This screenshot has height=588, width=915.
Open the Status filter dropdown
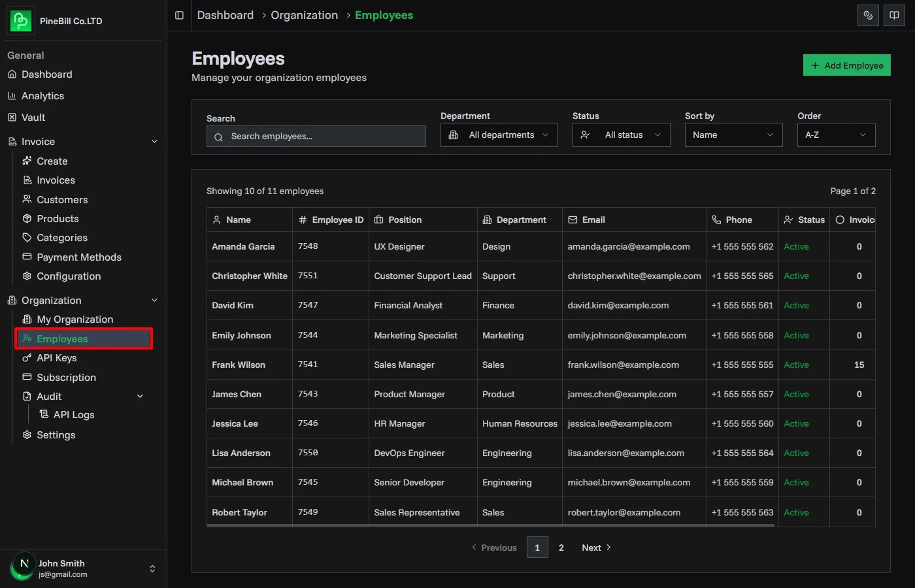[x=621, y=135]
